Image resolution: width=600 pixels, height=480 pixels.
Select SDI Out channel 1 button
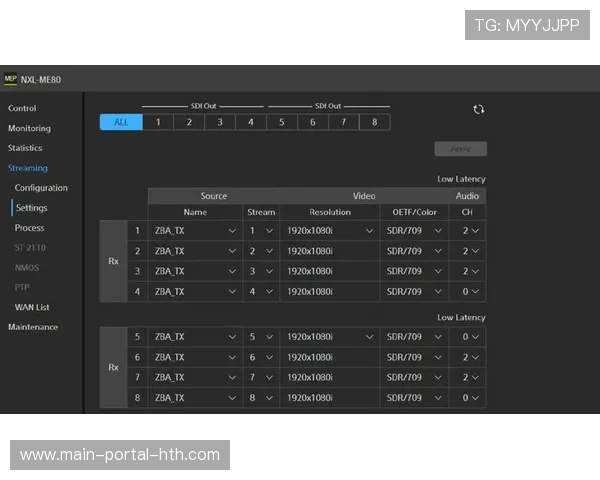tap(157, 122)
